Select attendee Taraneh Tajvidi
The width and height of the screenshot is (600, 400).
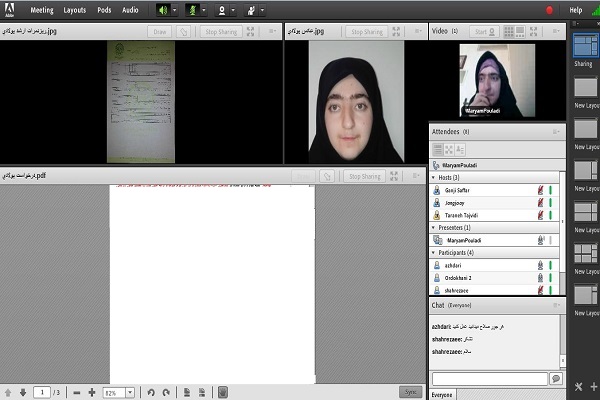coord(494,216)
